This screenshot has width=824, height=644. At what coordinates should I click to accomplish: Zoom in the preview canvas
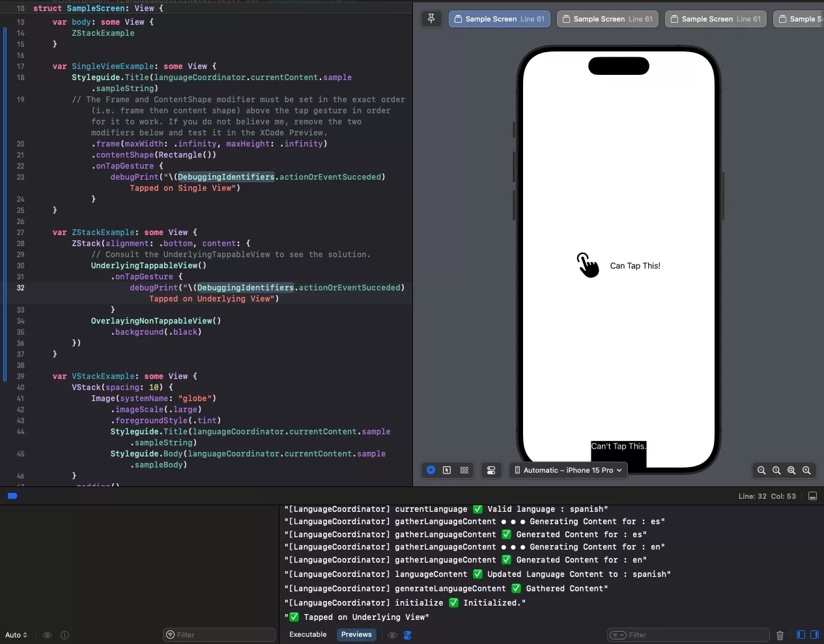[x=806, y=470]
